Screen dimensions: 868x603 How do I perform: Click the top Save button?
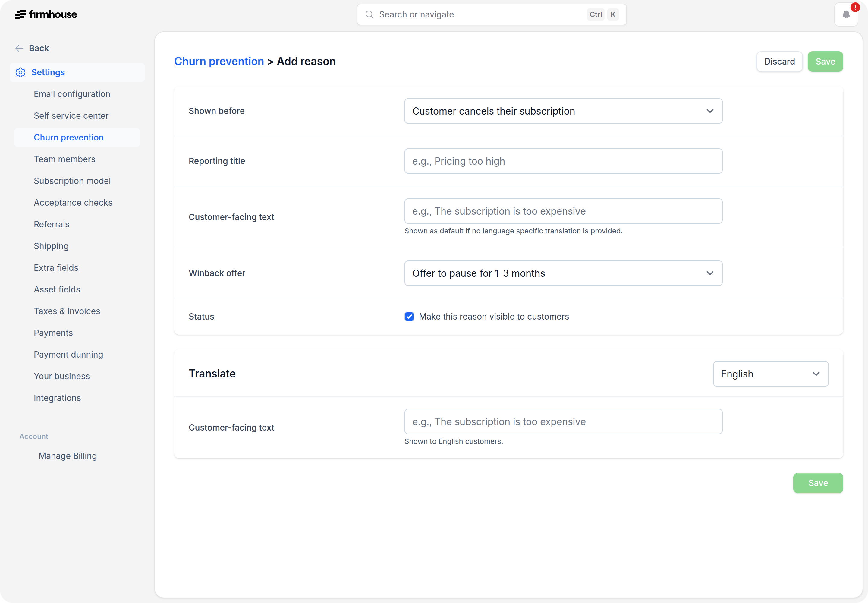[x=825, y=62]
